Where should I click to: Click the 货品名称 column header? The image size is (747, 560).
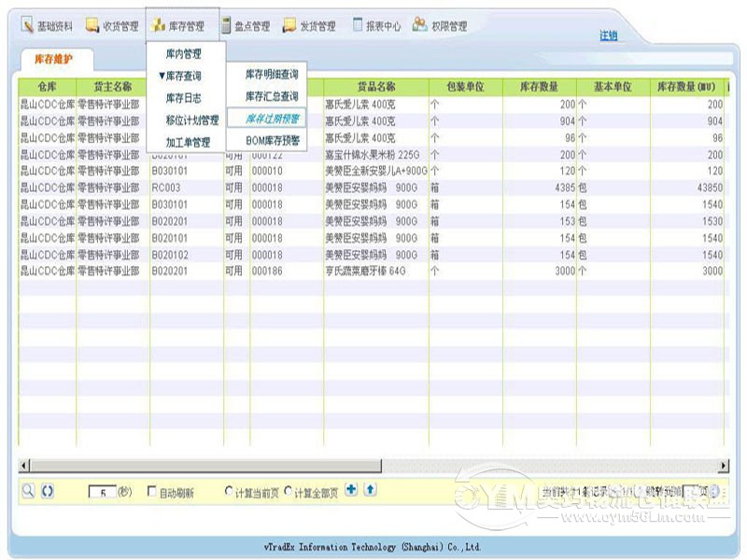376,87
